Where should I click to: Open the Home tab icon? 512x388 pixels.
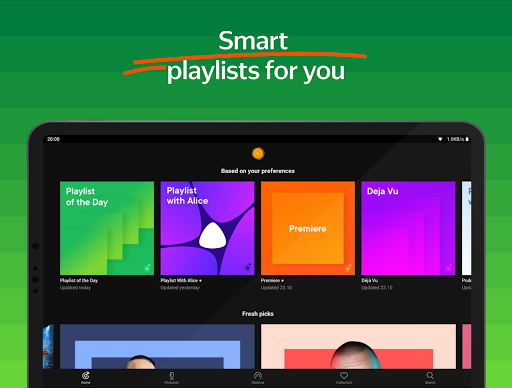pyautogui.click(x=86, y=376)
